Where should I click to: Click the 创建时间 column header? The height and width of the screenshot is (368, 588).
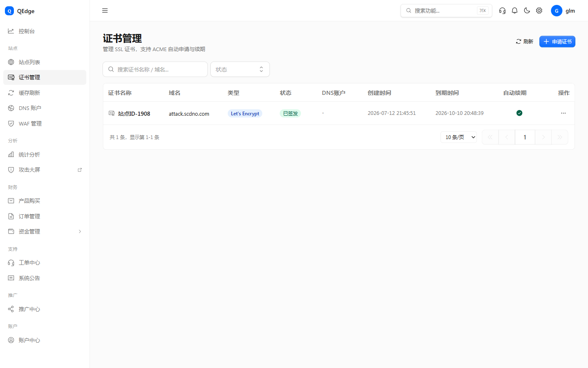coord(379,93)
